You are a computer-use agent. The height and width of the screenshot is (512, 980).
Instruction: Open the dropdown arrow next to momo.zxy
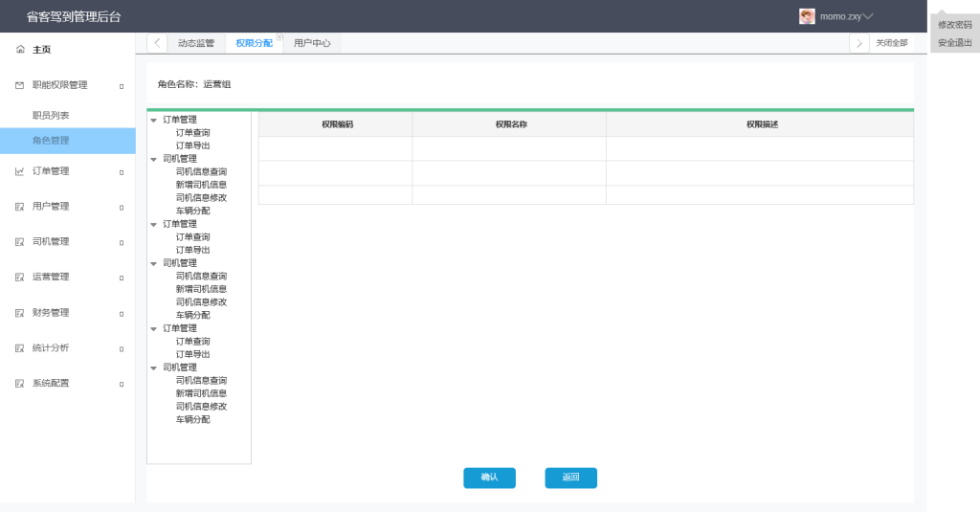869,16
